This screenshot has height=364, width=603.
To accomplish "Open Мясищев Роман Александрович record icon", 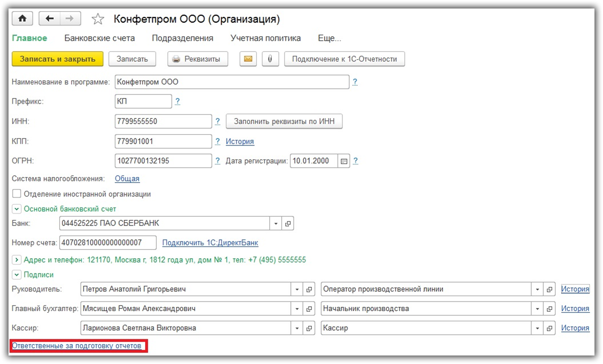I will point(309,309).
